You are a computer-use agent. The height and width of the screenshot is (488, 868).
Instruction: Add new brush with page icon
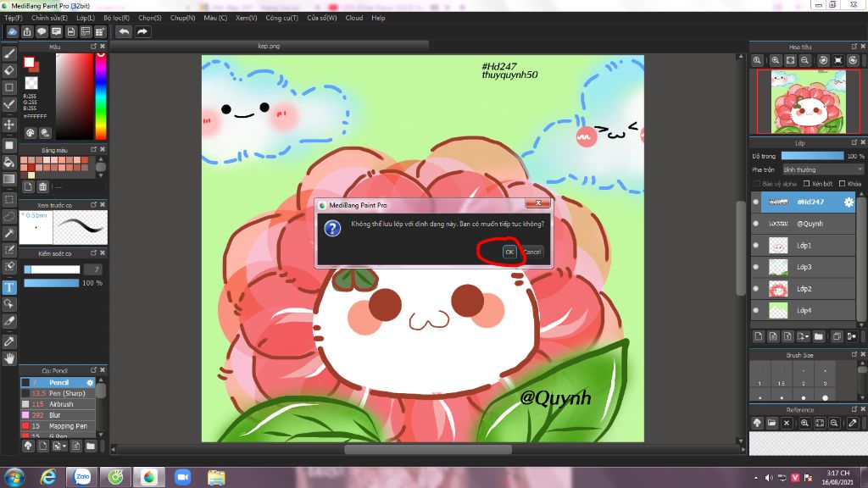coord(42,446)
